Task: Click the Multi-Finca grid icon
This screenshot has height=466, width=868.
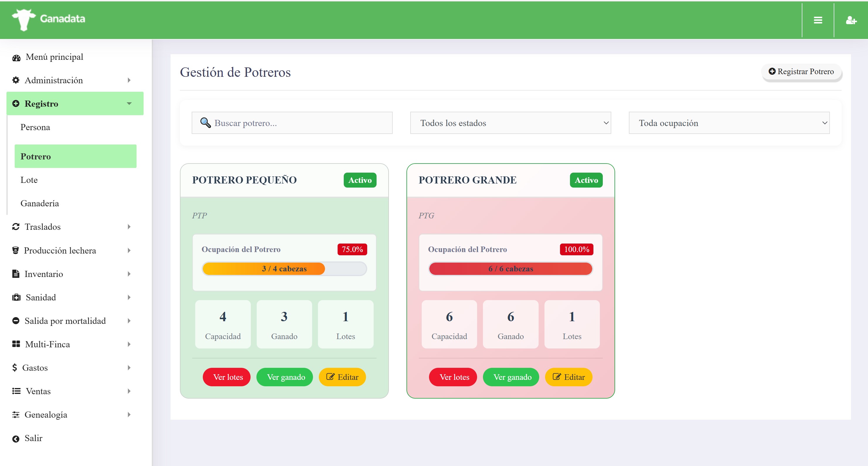Action: click(x=16, y=344)
